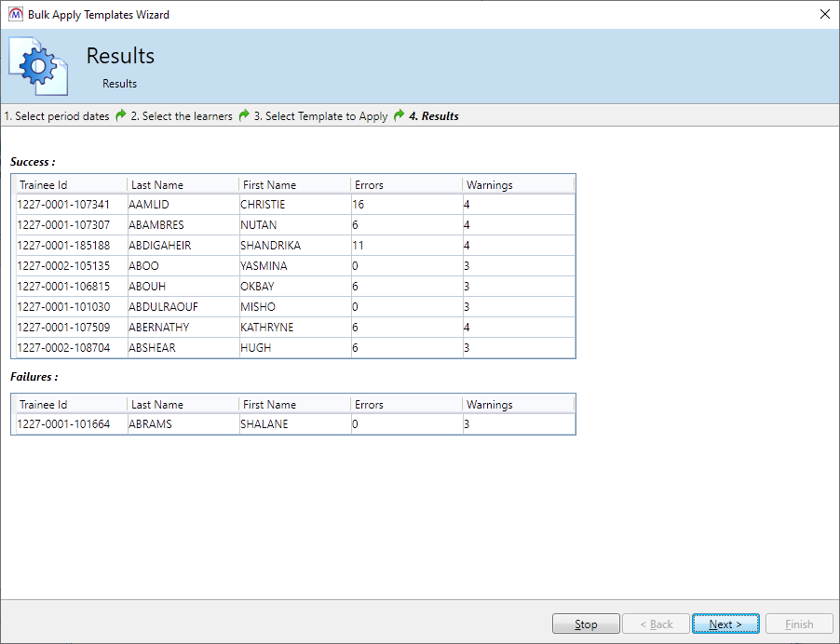Click the '1. Select period dates' step

[x=57, y=116]
